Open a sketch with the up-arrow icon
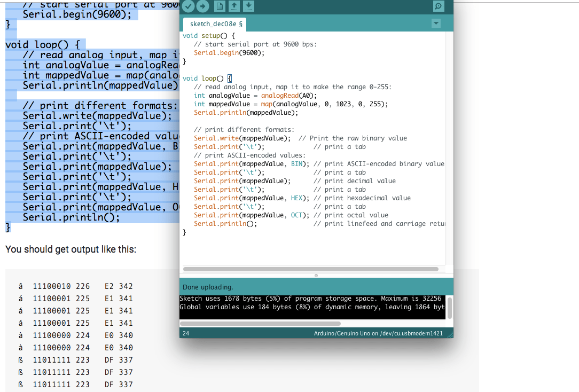Viewport: 579px width, 392px height. 234,6
